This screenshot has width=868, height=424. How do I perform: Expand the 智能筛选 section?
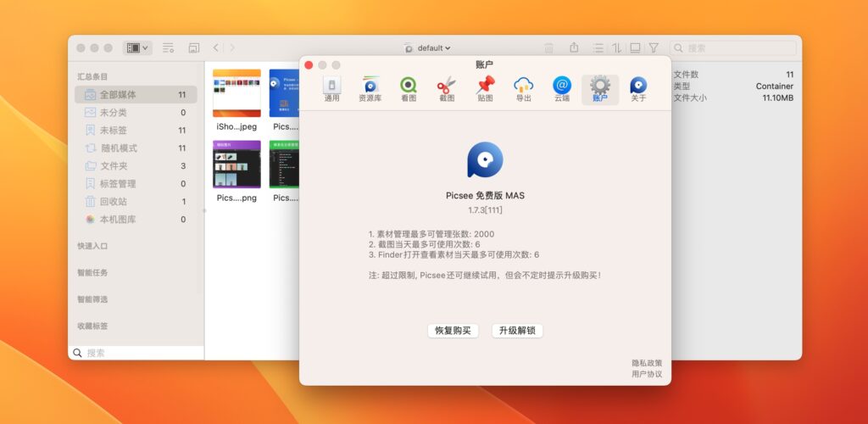click(x=92, y=299)
